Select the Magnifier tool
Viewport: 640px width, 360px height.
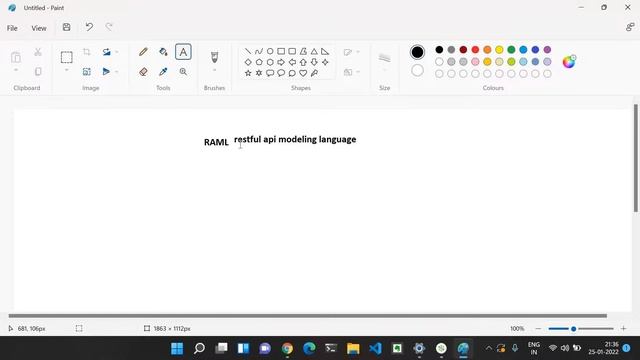[x=183, y=72]
